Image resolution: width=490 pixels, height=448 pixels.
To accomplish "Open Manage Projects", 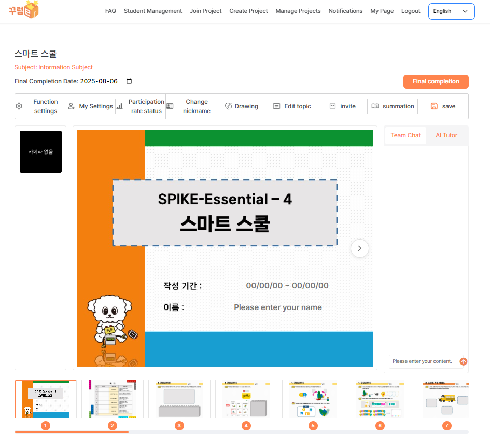I will tap(298, 11).
